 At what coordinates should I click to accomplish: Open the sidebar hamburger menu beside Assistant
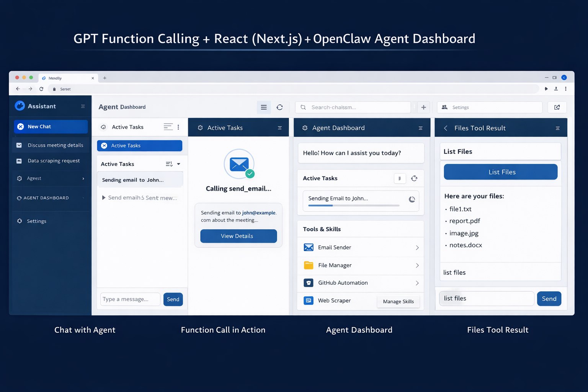pos(83,106)
